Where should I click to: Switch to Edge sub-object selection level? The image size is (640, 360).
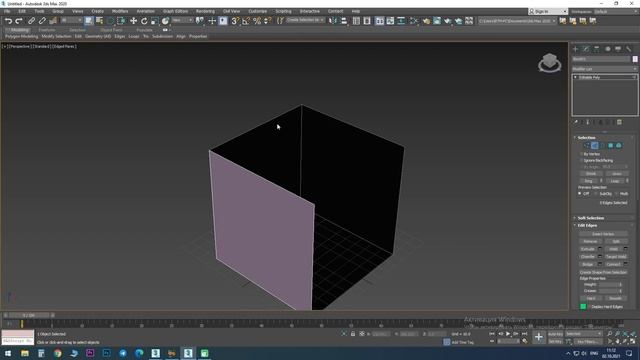(595, 145)
